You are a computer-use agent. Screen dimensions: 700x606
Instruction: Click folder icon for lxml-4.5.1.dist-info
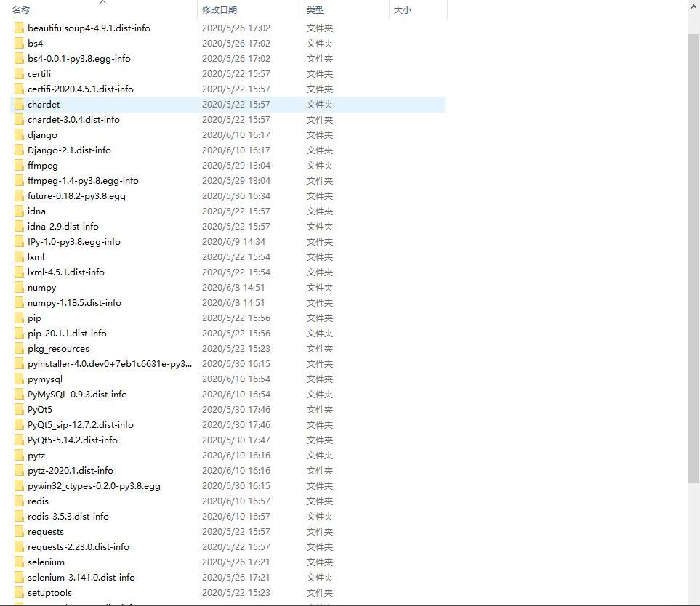click(19, 272)
